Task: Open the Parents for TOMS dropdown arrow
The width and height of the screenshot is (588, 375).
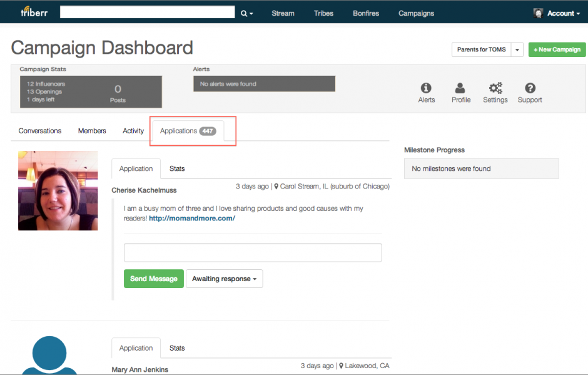Action: (517, 49)
